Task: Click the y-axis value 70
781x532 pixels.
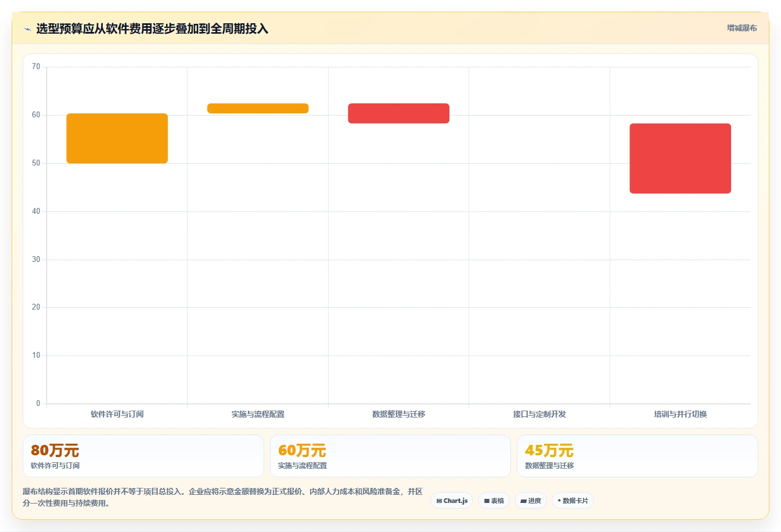Action: [x=36, y=67]
